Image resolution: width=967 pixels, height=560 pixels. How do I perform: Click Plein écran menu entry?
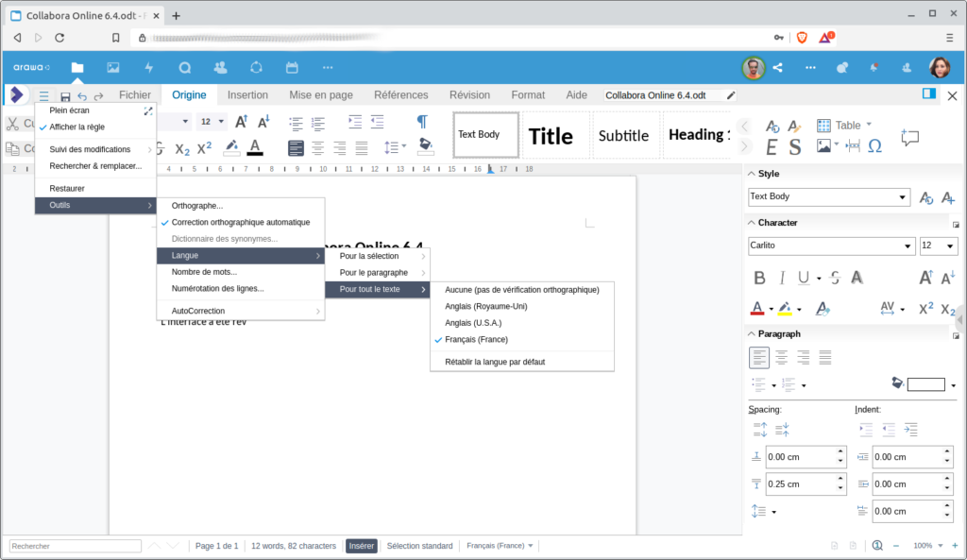coord(95,110)
